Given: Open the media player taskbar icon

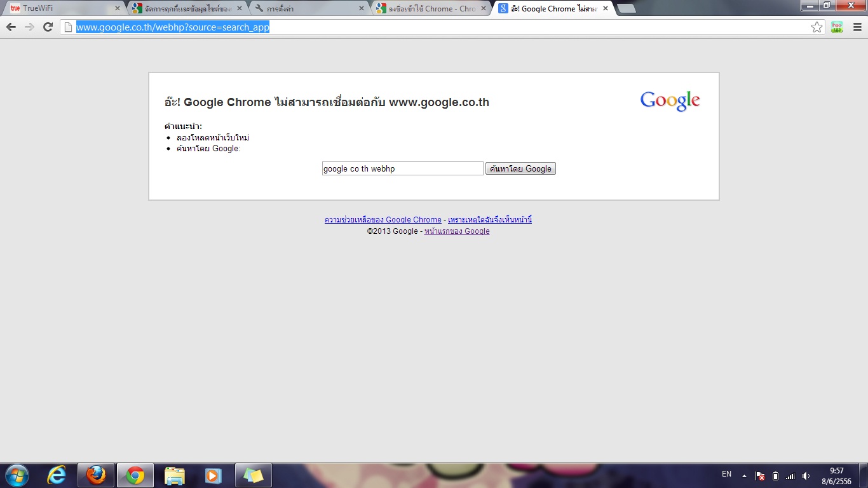Looking at the screenshot, I should [214, 475].
